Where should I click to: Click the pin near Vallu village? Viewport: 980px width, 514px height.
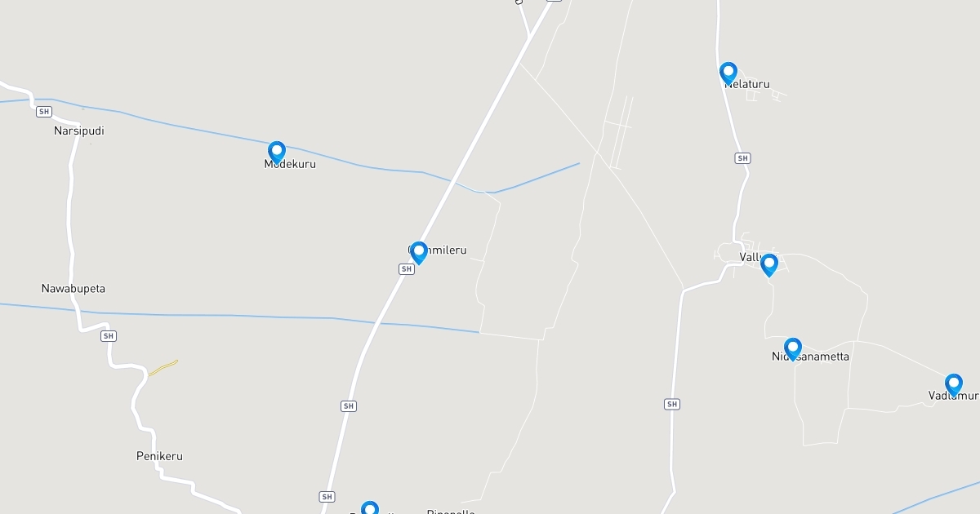(x=768, y=264)
